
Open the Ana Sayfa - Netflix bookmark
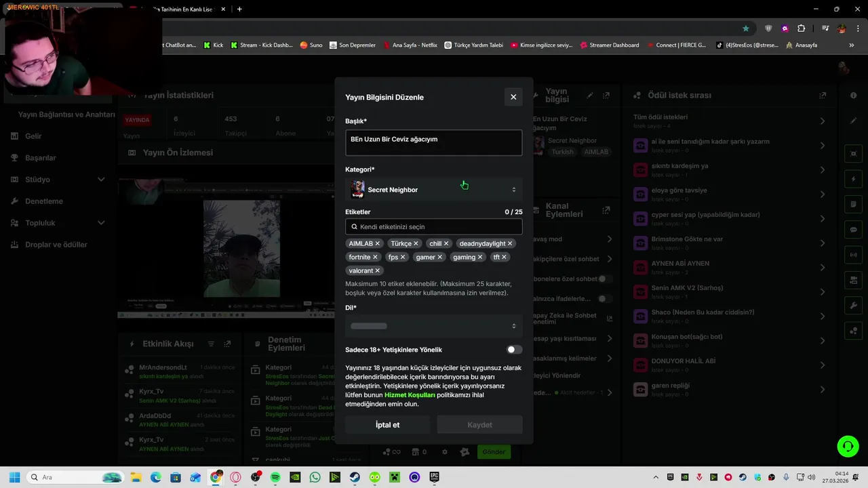pos(410,45)
